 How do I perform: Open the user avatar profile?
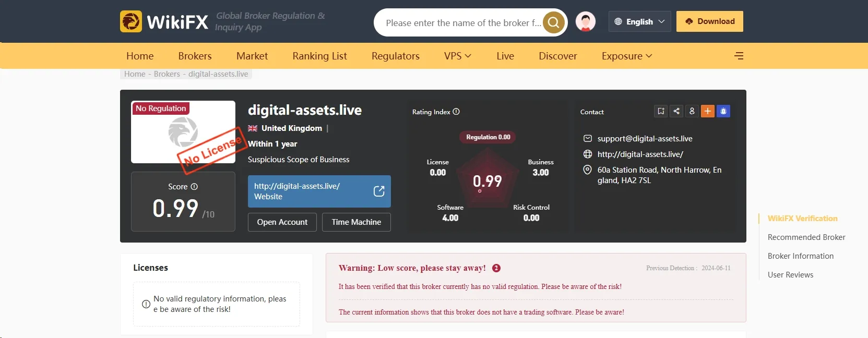(x=586, y=22)
